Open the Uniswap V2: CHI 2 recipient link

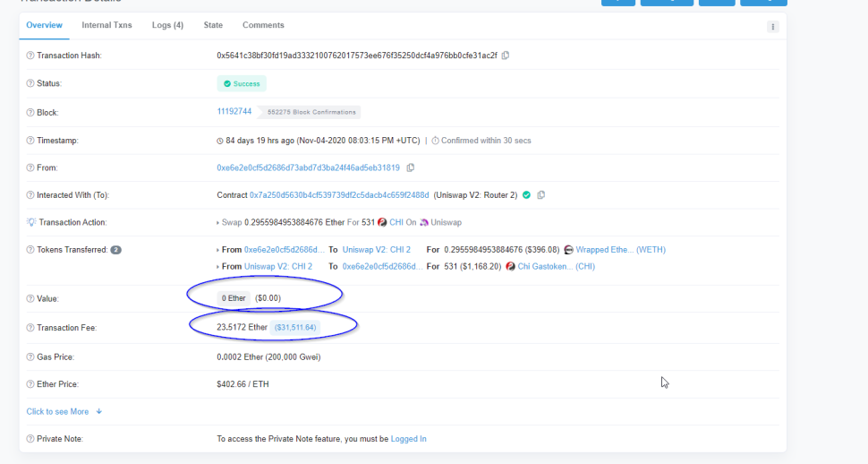(x=377, y=249)
